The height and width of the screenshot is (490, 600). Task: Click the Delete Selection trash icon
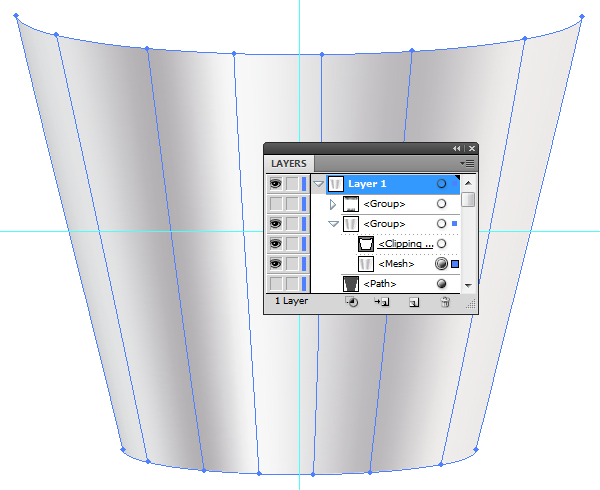pyautogui.click(x=445, y=302)
